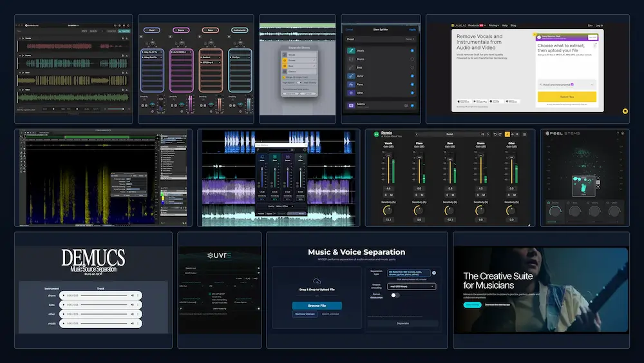The height and width of the screenshot is (363, 644).
Task: Click Cancel in Stem Splitter header
Action: click(349, 30)
